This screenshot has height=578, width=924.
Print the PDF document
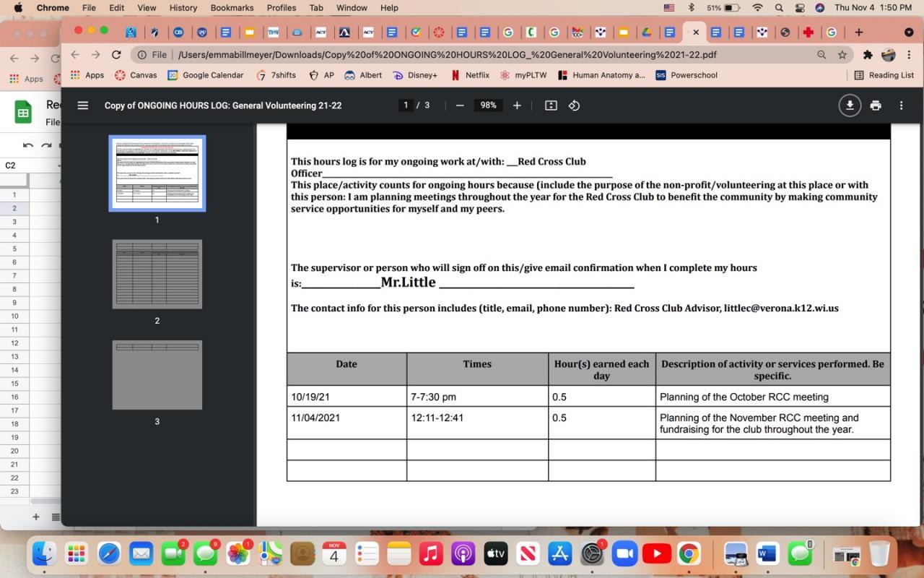point(876,105)
